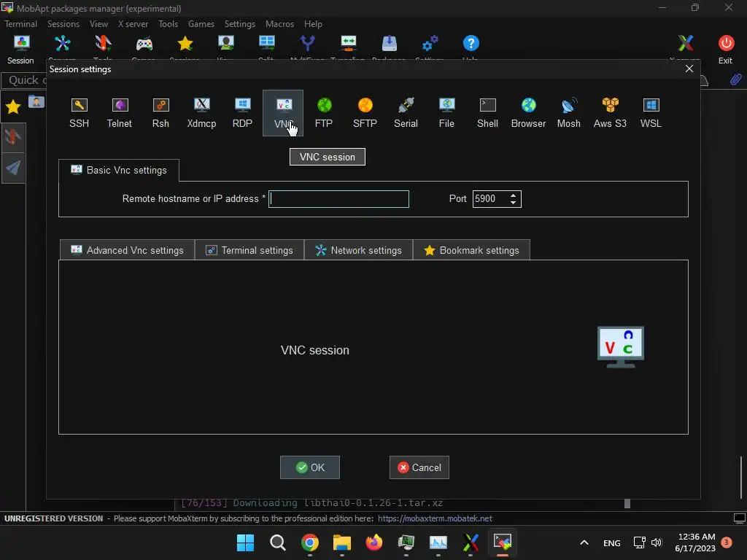Focus the Remote hostname or IP field
This screenshot has height=560, width=747.
click(338, 198)
